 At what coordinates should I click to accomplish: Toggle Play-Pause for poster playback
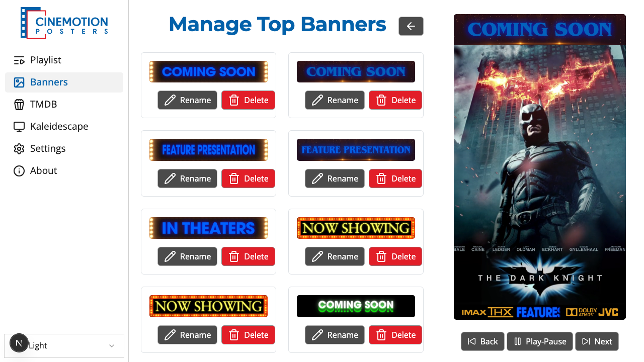click(x=540, y=341)
